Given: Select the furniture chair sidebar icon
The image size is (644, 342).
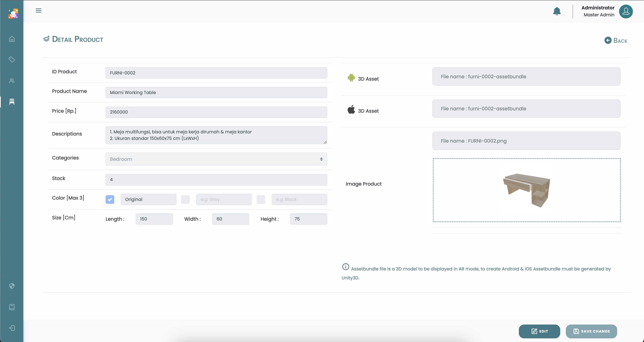Looking at the screenshot, I should pos(12,102).
